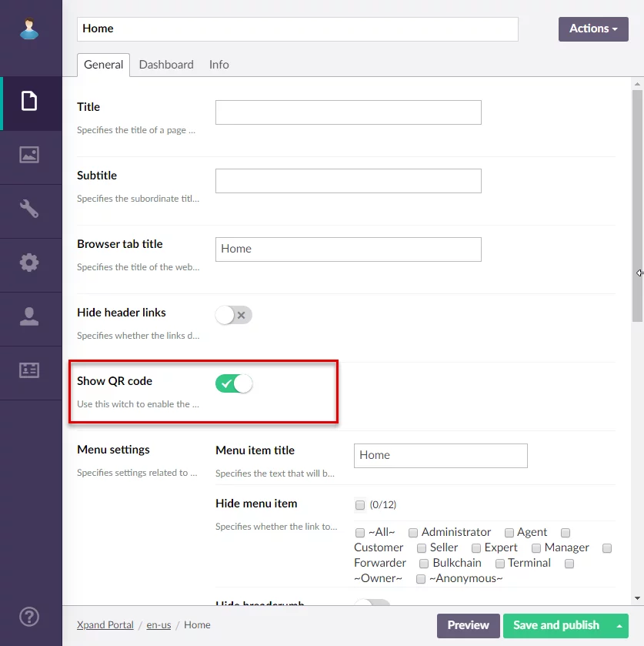The width and height of the screenshot is (644, 646).
Task: Open the Users section person icon
Action: coord(29,316)
